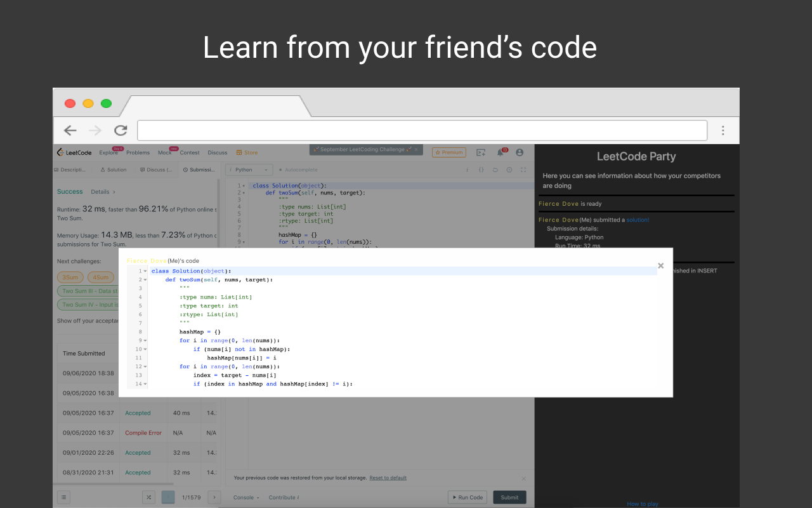Open the Python language dropdown
This screenshot has width=812, height=508.
(x=249, y=170)
